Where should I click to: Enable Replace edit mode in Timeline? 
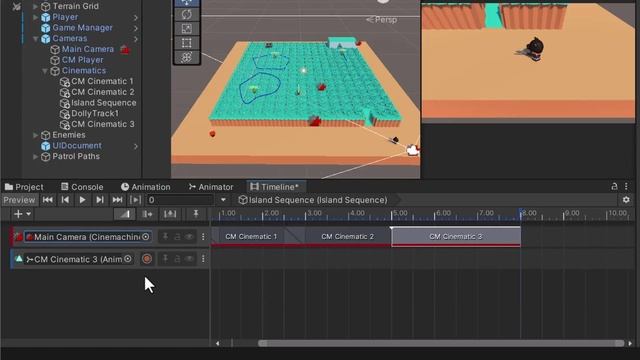170,214
